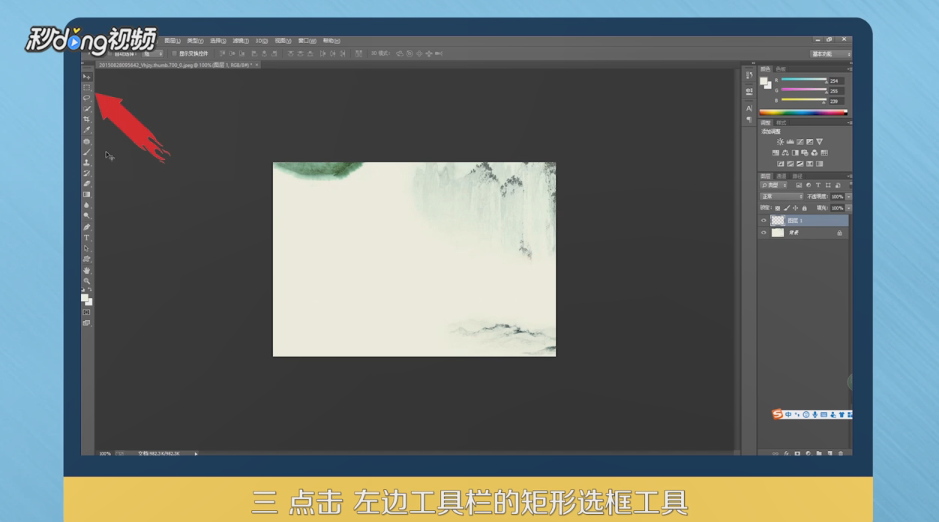Open the Paragraph panel icon
The width and height of the screenshot is (939, 522).
749,120
